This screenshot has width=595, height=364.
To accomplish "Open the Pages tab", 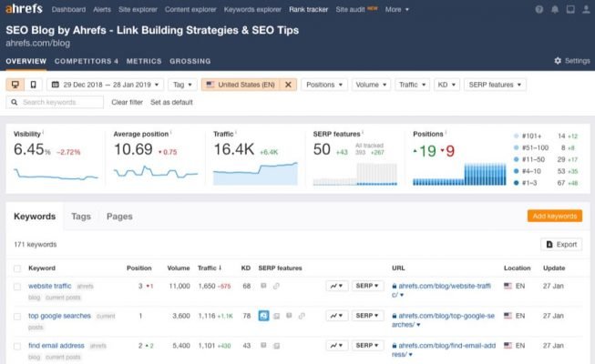I will (119, 217).
